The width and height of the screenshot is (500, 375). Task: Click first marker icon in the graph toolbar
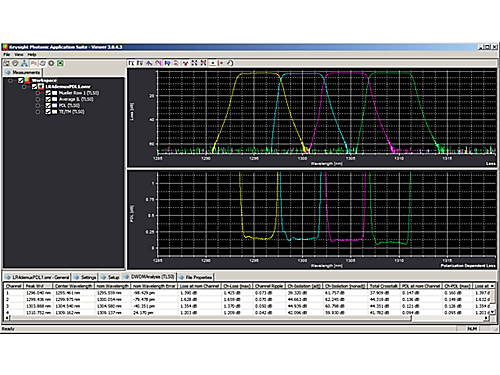click(131, 63)
